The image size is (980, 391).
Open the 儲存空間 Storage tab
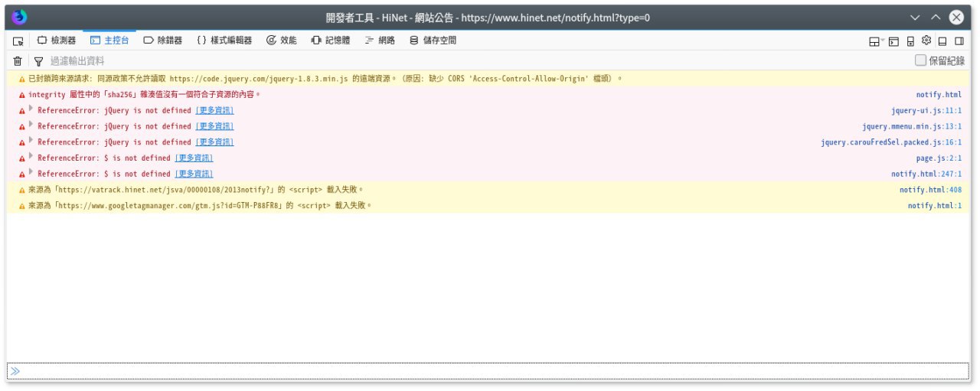[433, 41]
